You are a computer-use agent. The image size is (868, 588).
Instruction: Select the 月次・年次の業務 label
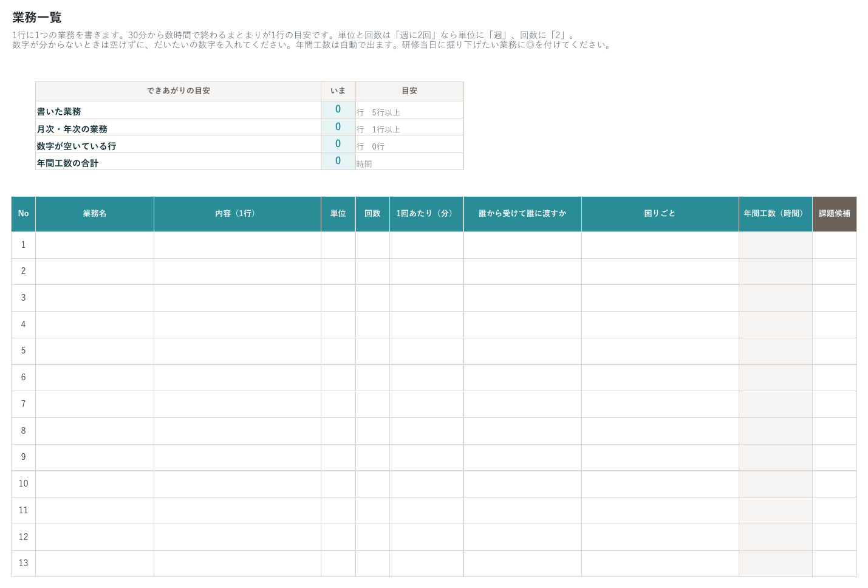click(x=72, y=129)
